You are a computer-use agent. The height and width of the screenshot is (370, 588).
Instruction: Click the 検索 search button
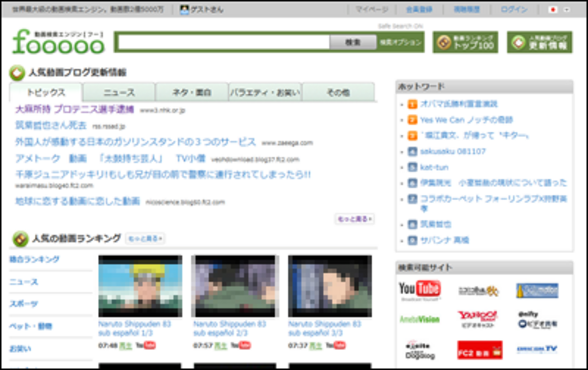[x=353, y=42]
